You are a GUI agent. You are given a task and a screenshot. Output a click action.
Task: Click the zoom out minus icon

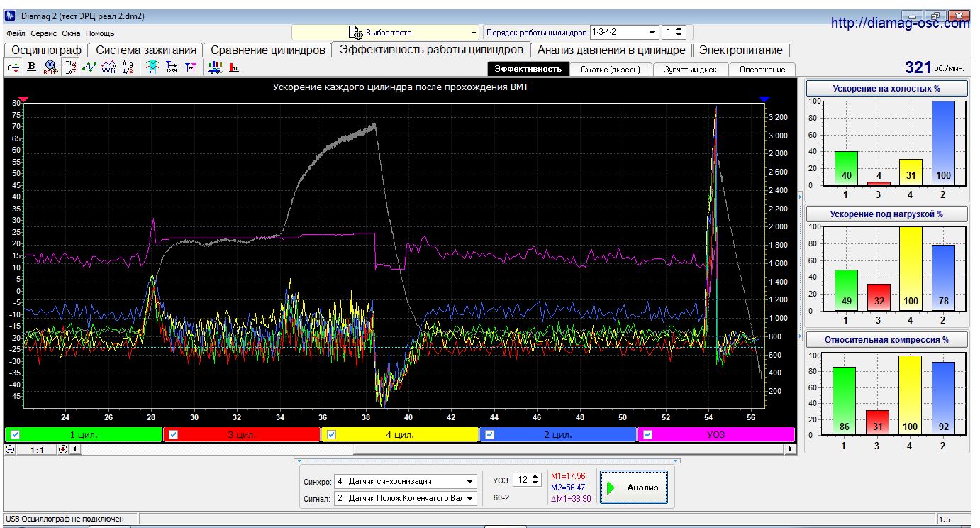pyautogui.click(x=10, y=449)
